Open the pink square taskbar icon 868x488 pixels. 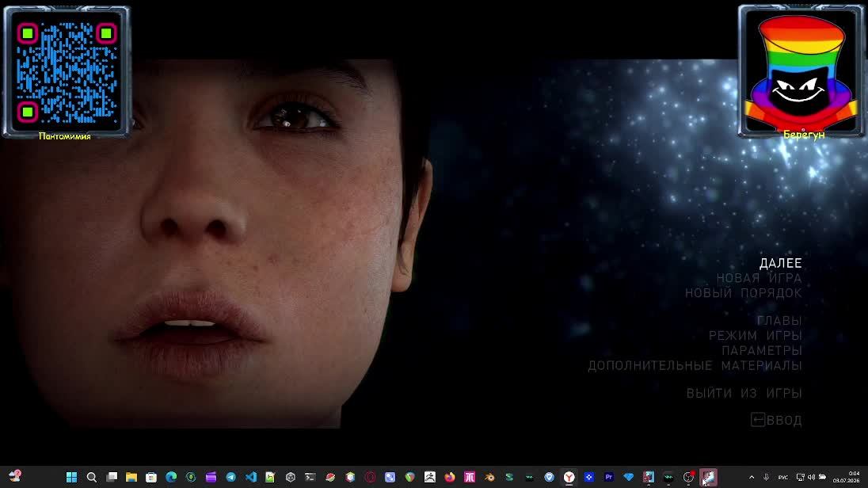[470, 477]
